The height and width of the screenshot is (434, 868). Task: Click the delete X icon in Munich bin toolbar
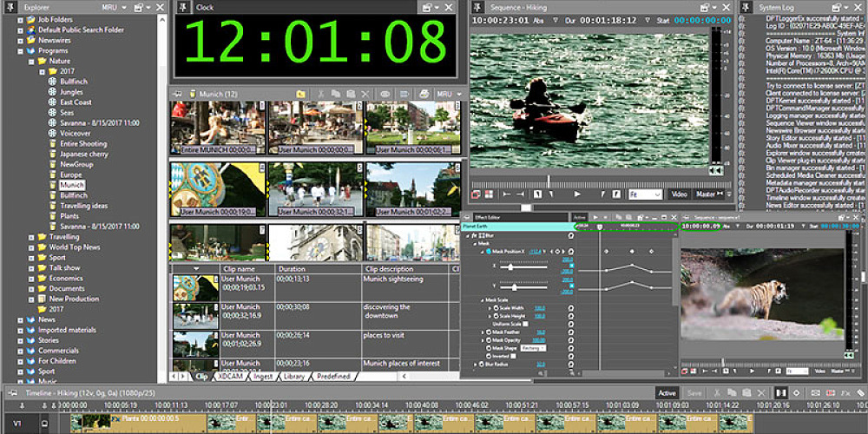pyautogui.click(x=365, y=94)
